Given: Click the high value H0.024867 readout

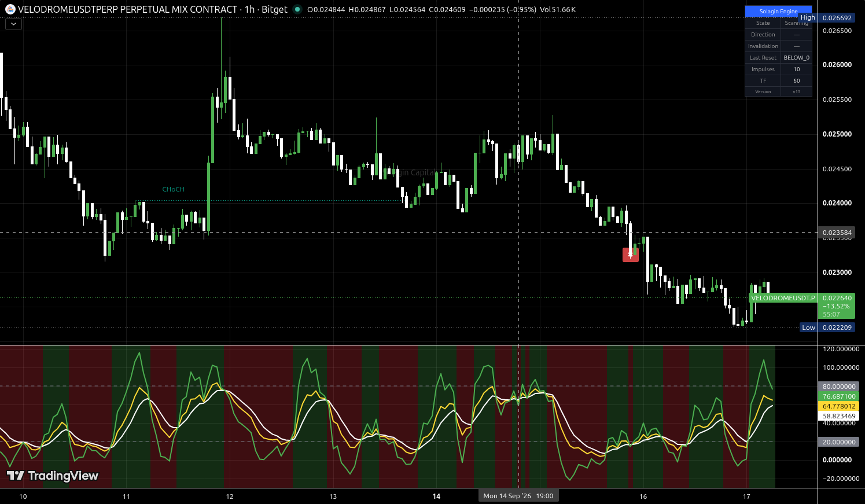Looking at the screenshot, I should pyautogui.click(x=367, y=9).
